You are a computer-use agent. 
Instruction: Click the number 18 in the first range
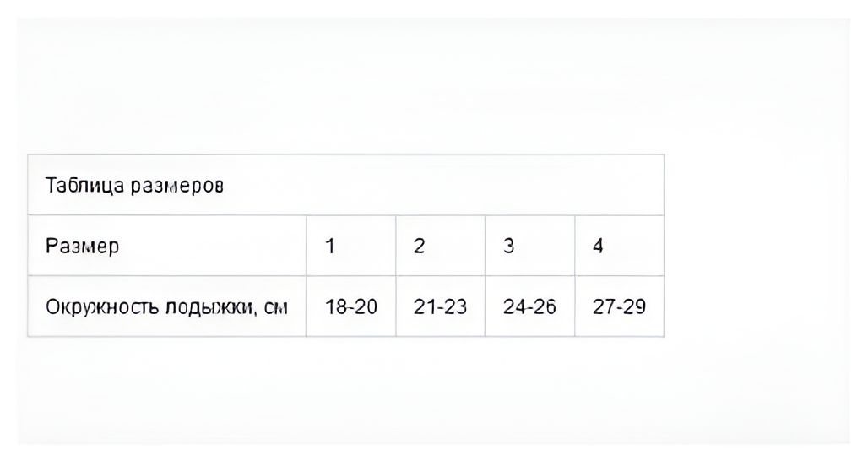(x=336, y=307)
